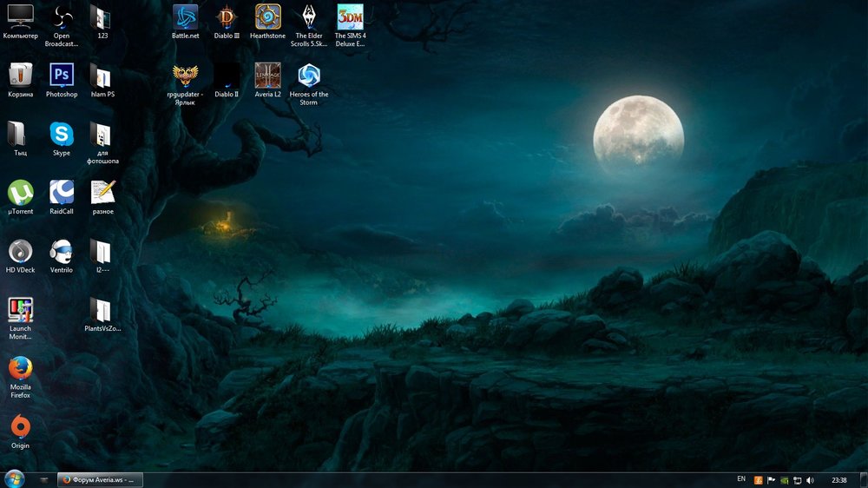This screenshot has height=488, width=868.
Task: Click the Heroes of the Storm shortcut
Action: (x=308, y=76)
